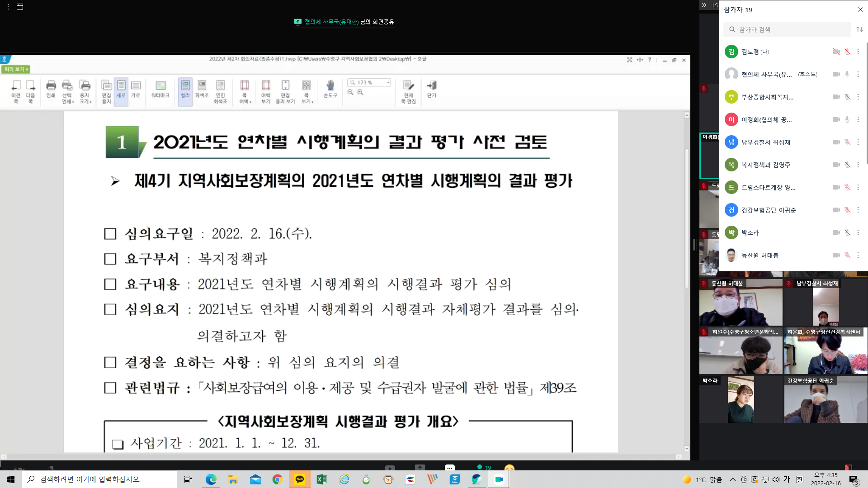Viewport: 868px width, 488px height.
Task: Click the participant search field
Action: 787,29
